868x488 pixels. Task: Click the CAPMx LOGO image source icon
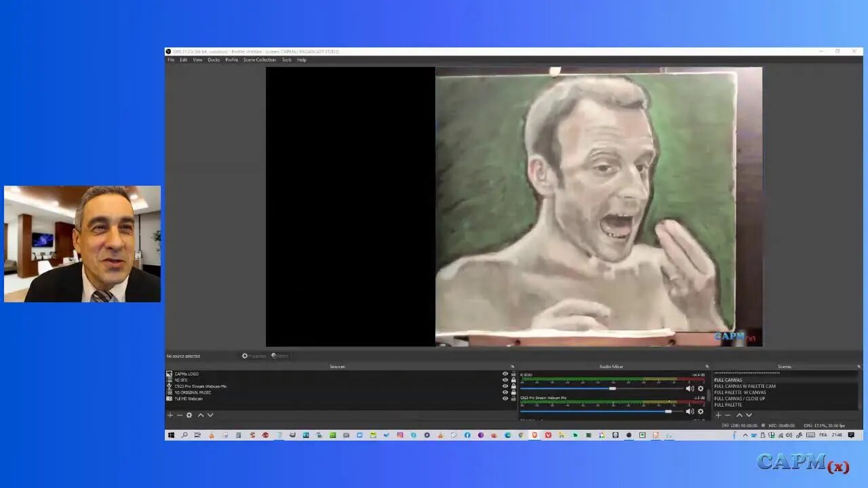click(170, 374)
